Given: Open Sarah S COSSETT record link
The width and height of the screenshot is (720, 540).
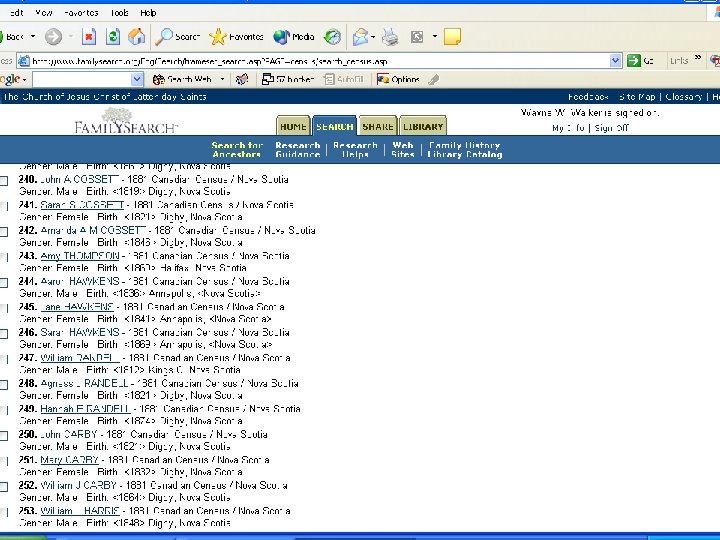Looking at the screenshot, I should pos(82,205).
